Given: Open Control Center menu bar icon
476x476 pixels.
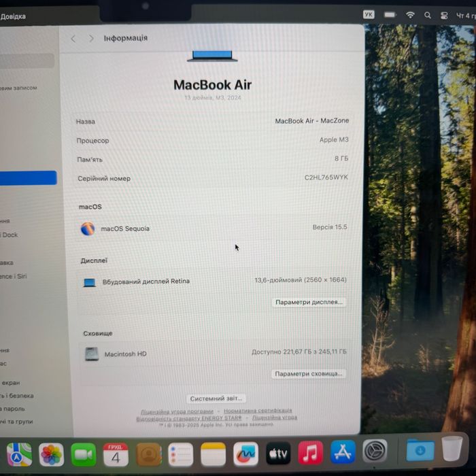Looking at the screenshot, I should (x=444, y=15).
